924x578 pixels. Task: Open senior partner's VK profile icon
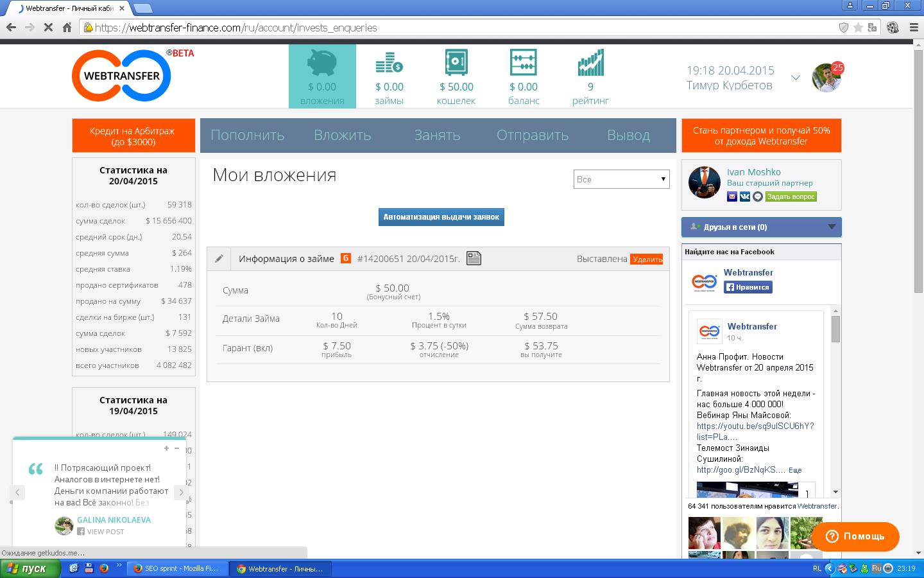pos(745,197)
